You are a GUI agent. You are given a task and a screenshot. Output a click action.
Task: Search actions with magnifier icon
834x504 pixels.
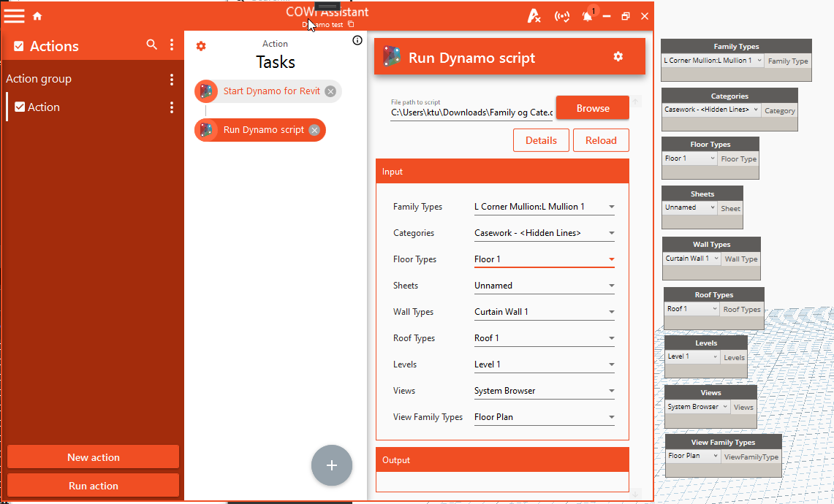pos(152,45)
